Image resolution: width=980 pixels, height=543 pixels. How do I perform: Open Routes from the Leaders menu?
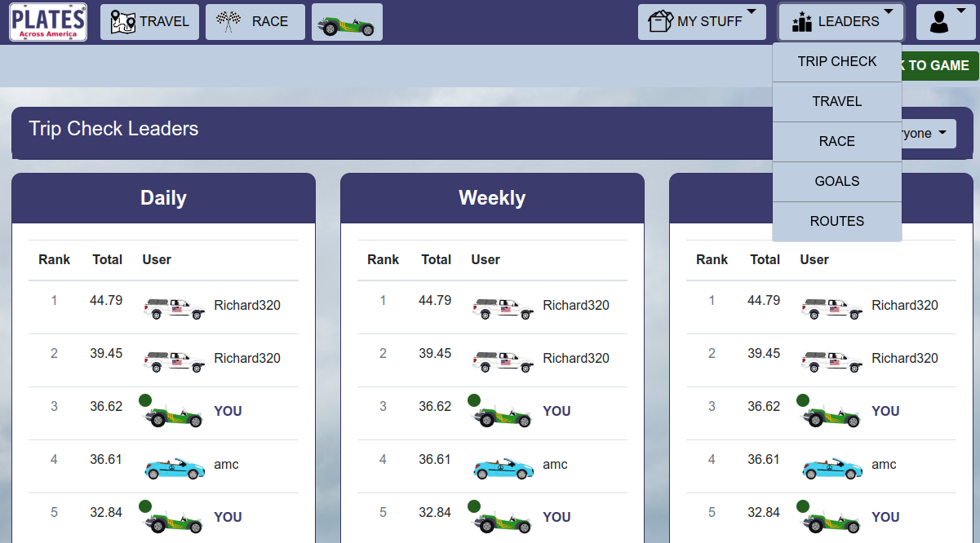[836, 221]
